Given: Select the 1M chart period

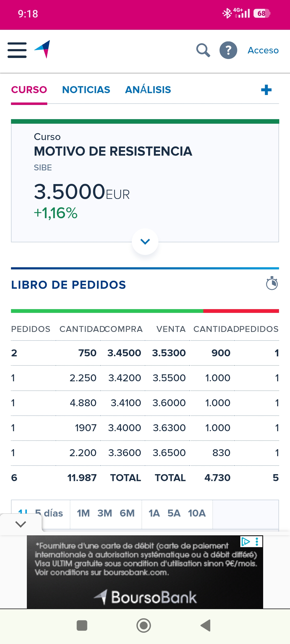Looking at the screenshot, I should pos(83,513).
